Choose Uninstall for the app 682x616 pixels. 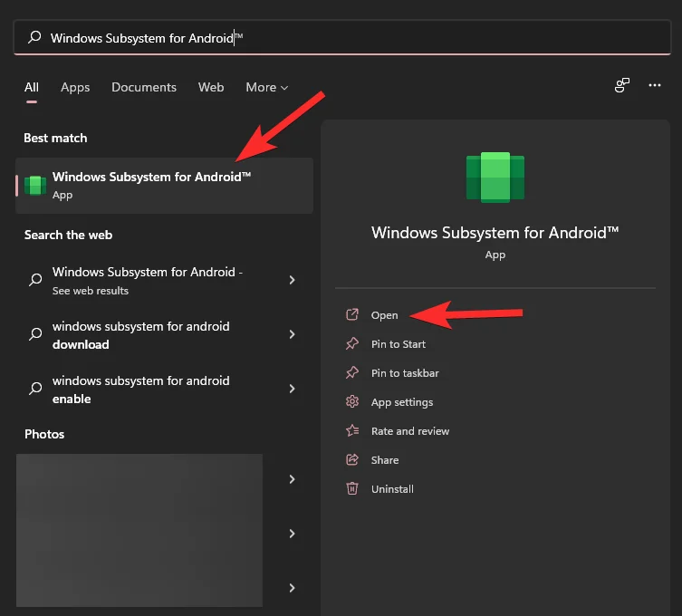pyautogui.click(x=392, y=489)
